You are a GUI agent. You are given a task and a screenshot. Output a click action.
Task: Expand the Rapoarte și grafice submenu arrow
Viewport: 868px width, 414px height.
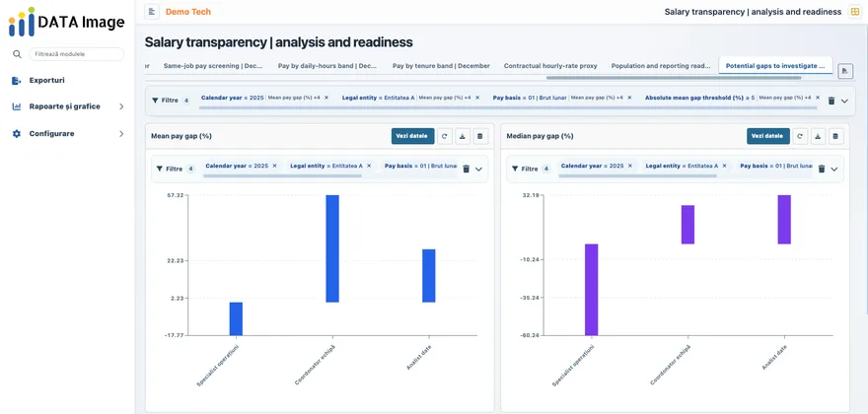[121, 106]
